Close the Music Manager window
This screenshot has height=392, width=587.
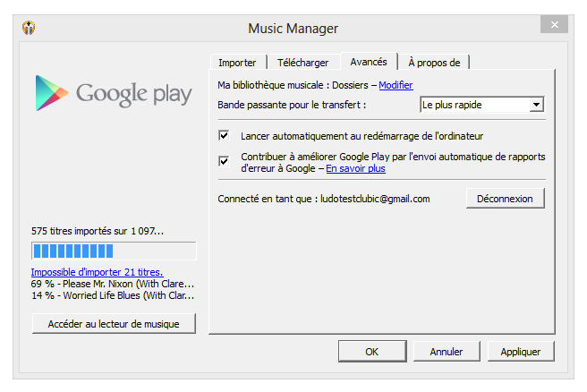click(554, 25)
